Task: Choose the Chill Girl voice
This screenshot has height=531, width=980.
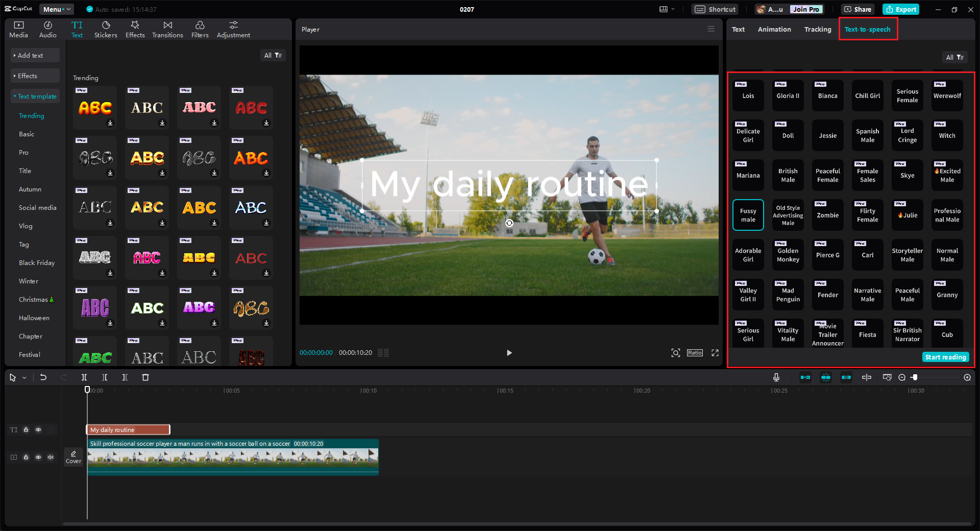Action: pyautogui.click(x=868, y=95)
